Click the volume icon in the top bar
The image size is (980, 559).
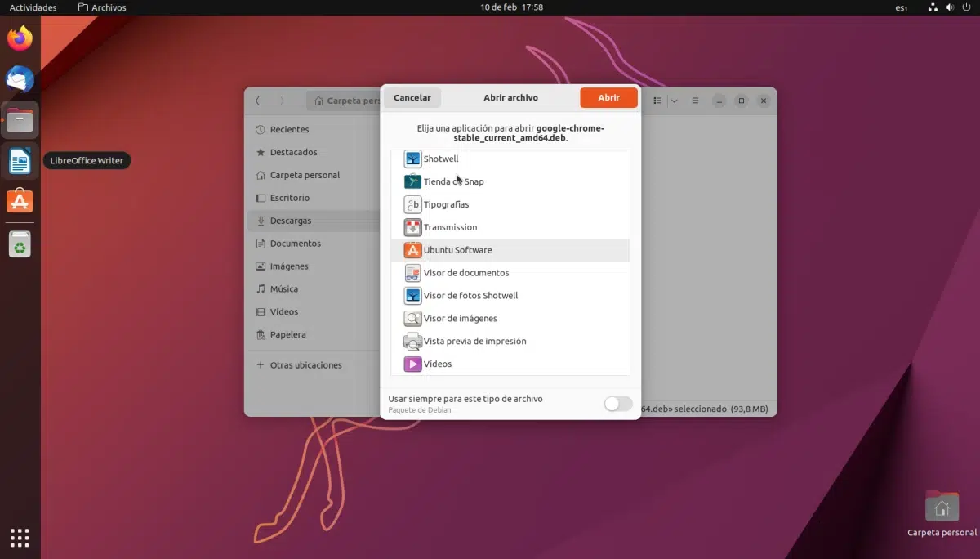pyautogui.click(x=949, y=7)
